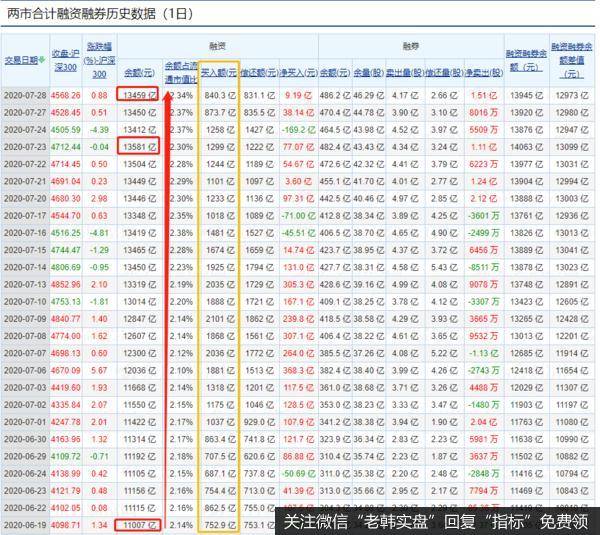Click the securities balance 341.2 亿

click(x=335, y=422)
